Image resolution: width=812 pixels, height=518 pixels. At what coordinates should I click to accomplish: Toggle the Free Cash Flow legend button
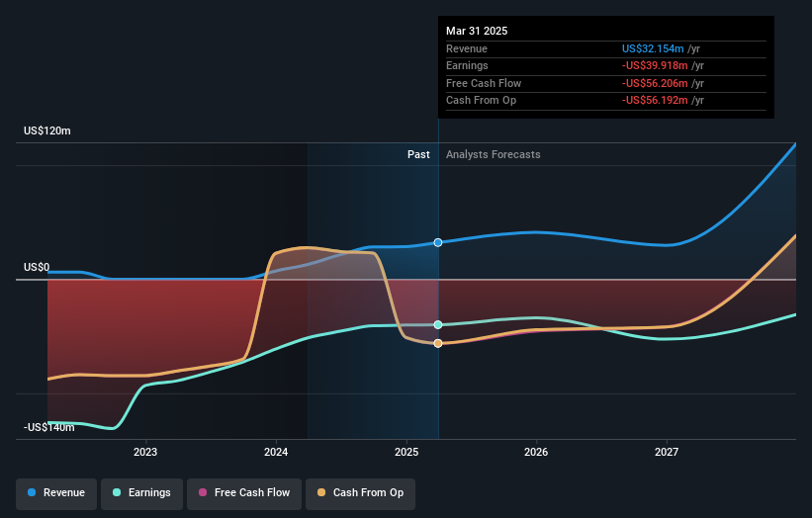click(244, 493)
